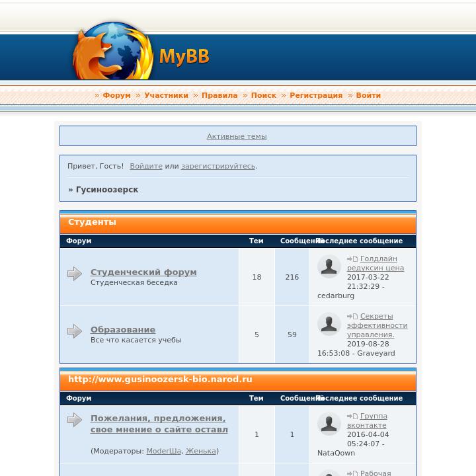Open the Форум menu item
The image size is (476, 476).
116,95
